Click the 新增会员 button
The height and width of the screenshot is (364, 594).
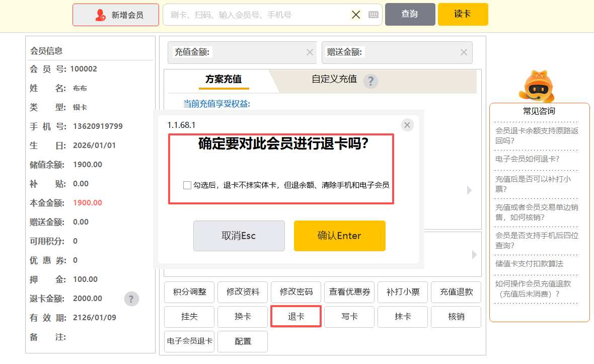pos(116,15)
